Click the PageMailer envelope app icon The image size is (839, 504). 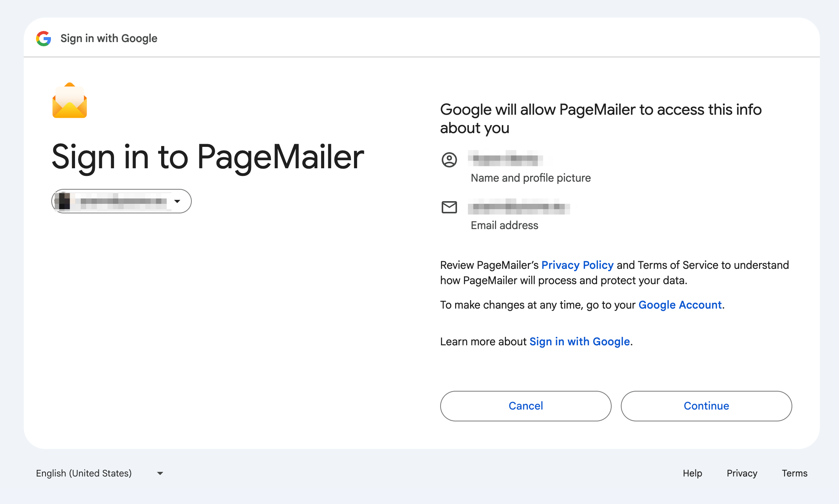(x=70, y=101)
